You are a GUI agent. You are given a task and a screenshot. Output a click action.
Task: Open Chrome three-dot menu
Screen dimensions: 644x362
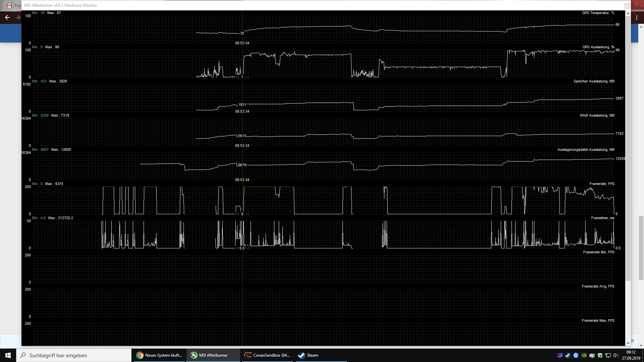(637, 17)
